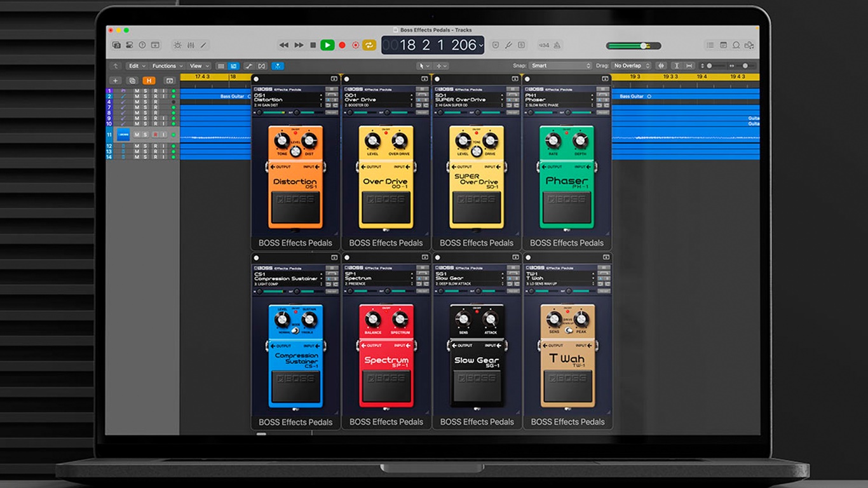868x488 pixels.
Task: Open the Editors pencil icon
Action: [x=203, y=45]
